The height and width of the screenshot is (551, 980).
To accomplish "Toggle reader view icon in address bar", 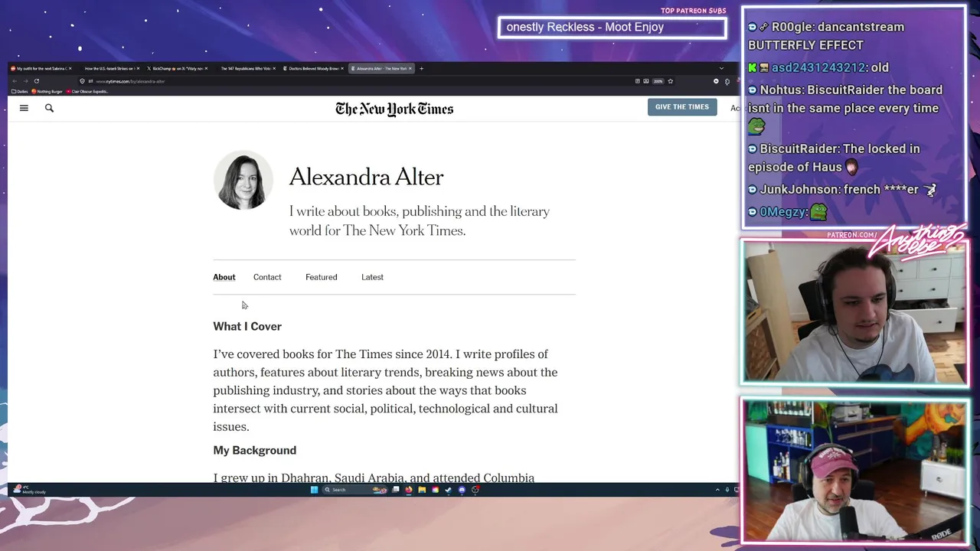I will (637, 80).
